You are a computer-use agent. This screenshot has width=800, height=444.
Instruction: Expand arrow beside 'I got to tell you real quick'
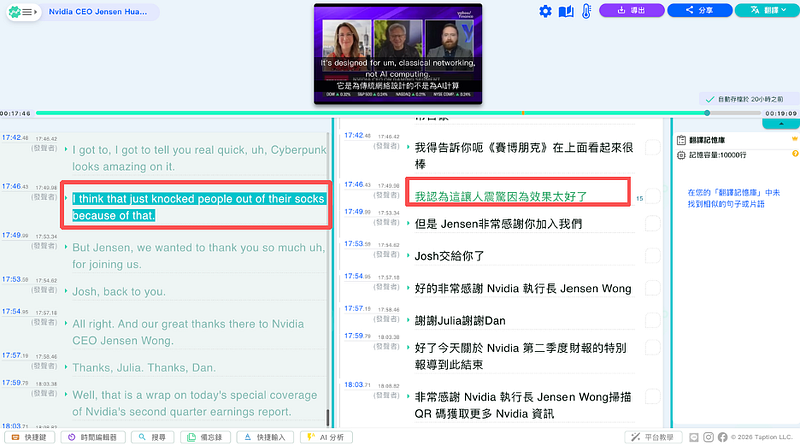66,149
